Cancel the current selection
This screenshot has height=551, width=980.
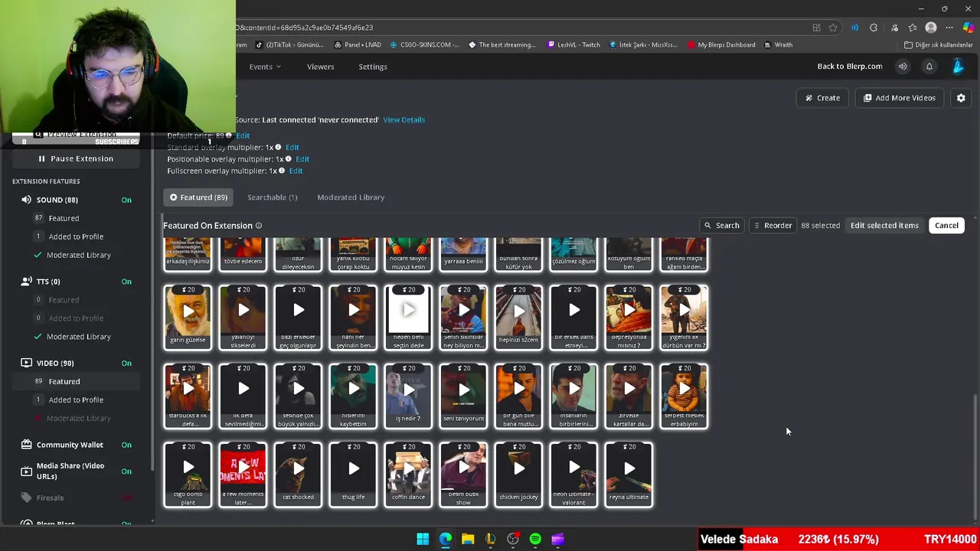pos(946,226)
